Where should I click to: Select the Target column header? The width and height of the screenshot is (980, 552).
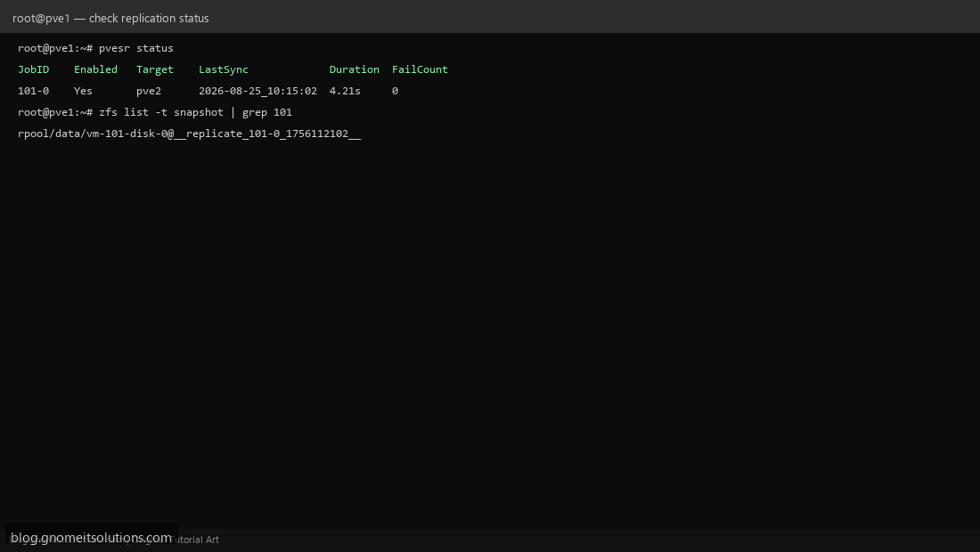click(155, 69)
